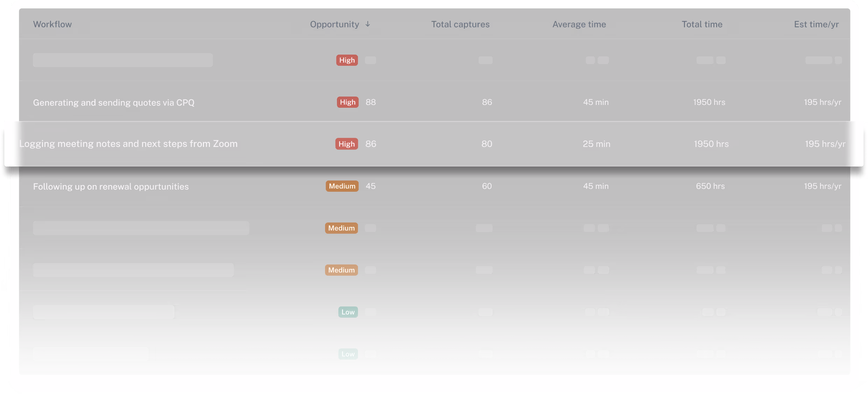This screenshot has height=396, width=868.
Task: Open Generating and sending quotes via CPQ
Action: [x=114, y=102]
